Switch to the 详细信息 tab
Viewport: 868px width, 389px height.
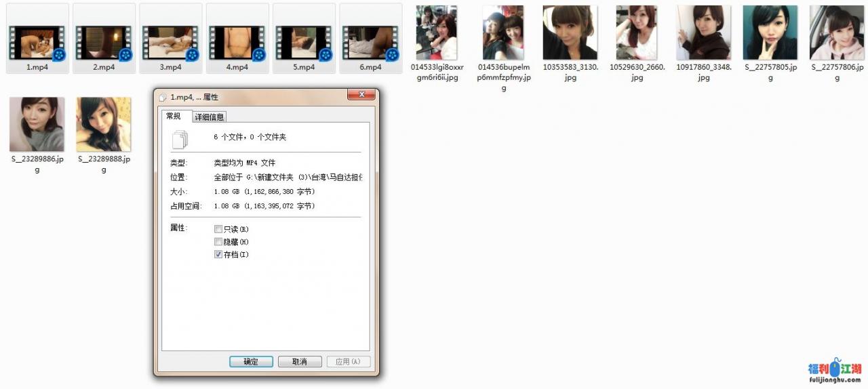coord(210,117)
